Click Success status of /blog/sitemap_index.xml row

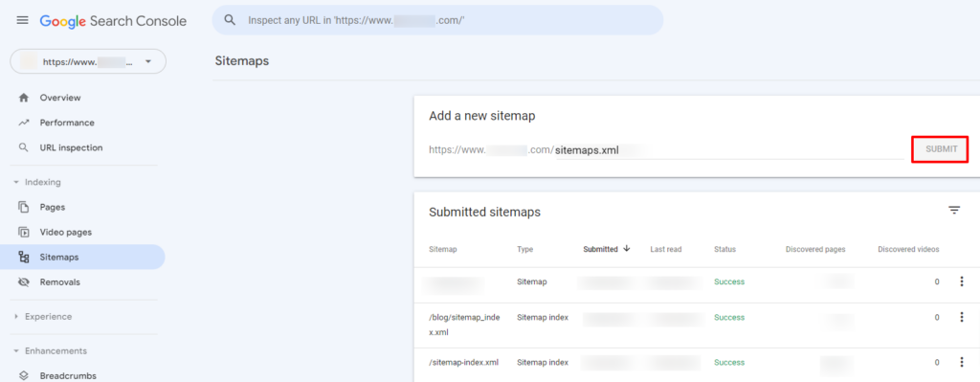pos(729,317)
